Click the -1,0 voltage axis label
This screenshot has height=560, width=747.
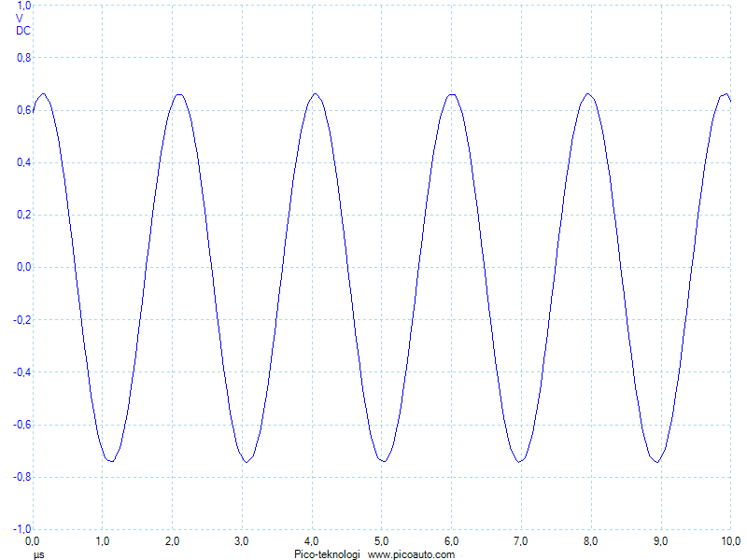[21, 529]
